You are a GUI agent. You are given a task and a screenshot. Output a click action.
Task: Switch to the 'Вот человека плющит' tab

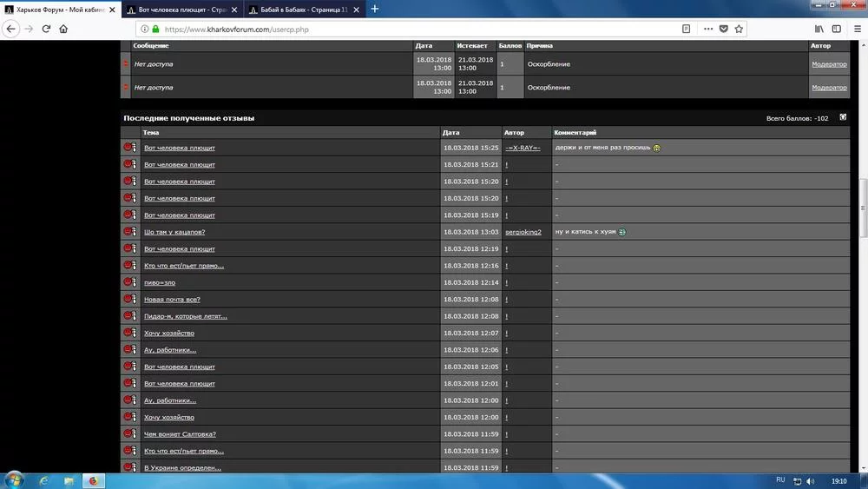click(182, 10)
